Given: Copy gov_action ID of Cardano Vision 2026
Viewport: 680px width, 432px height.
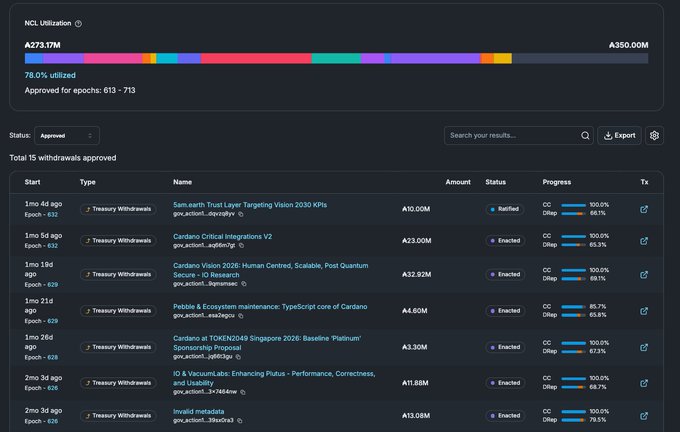Looking at the screenshot, I should pyautogui.click(x=244, y=284).
